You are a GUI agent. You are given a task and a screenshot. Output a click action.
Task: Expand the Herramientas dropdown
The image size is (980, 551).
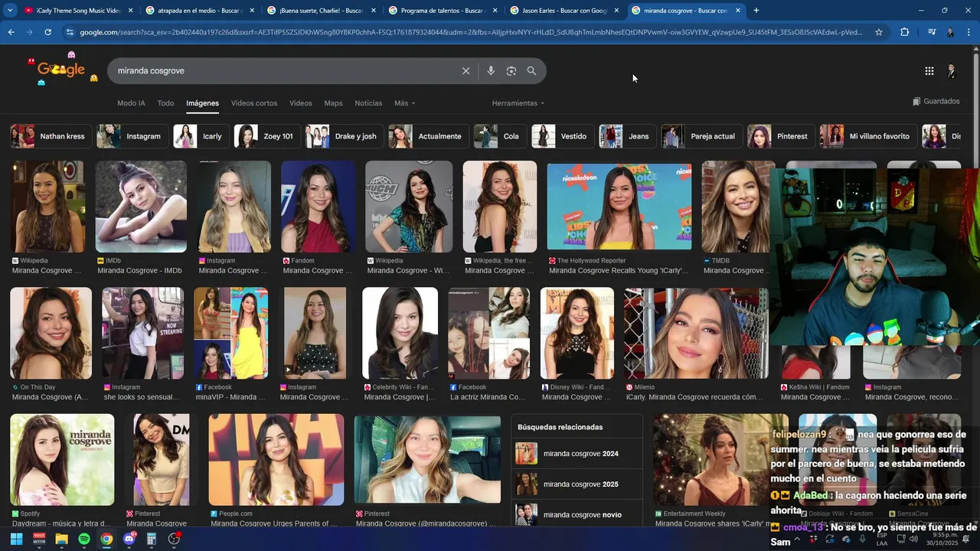pyautogui.click(x=518, y=103)
